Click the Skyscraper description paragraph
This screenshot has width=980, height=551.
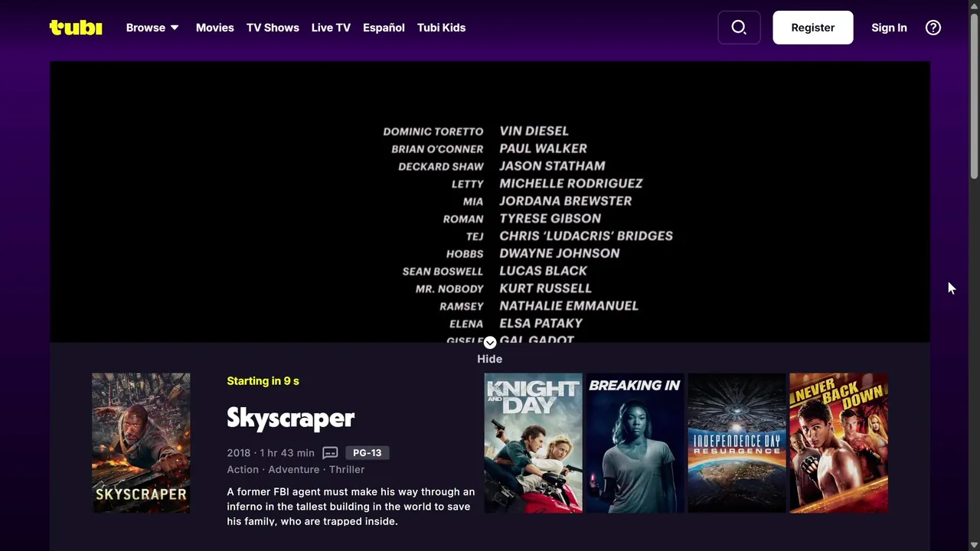pyautogui.click(x=351, y=507)
